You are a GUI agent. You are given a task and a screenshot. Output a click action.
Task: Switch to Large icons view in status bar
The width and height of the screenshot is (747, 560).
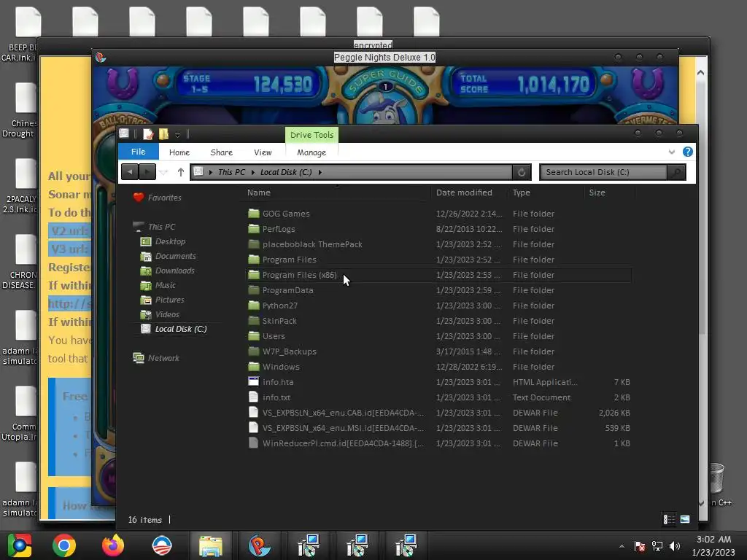click(x=685, y=519)
